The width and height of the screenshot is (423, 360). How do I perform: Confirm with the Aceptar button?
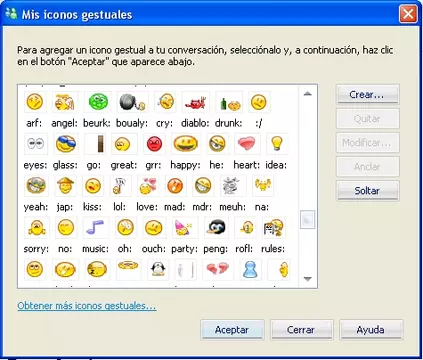232,330
